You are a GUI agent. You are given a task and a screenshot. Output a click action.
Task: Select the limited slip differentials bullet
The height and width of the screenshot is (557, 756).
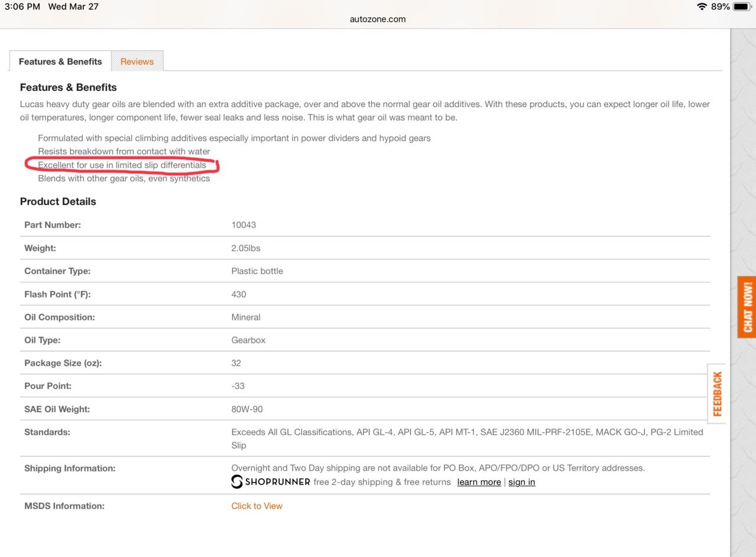pyautogui.click(x=122, y=165)
